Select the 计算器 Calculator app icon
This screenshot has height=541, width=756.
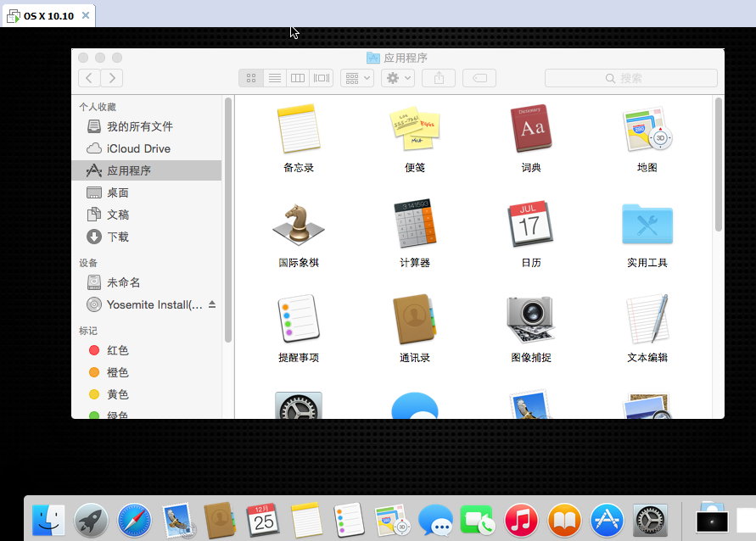[415, 223]
